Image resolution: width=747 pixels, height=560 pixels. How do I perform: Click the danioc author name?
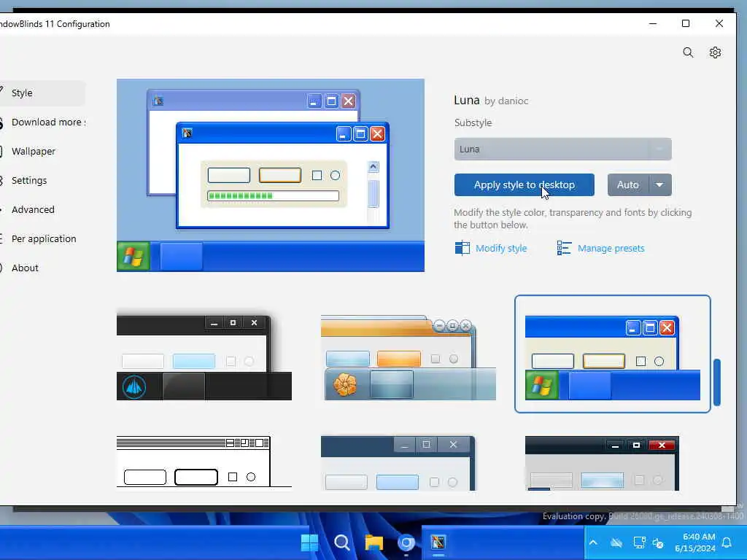click(513, 101)
